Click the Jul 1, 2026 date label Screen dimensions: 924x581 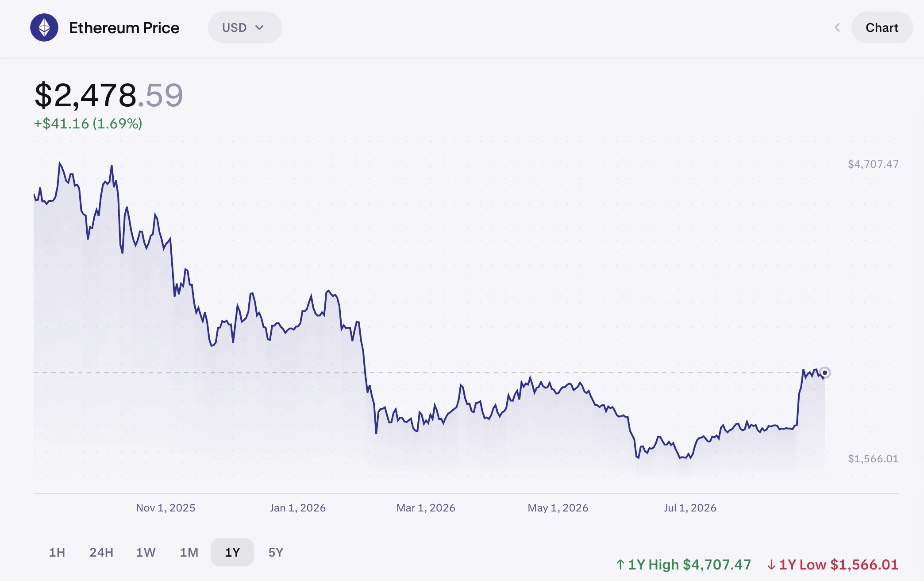tap(690, 508)
